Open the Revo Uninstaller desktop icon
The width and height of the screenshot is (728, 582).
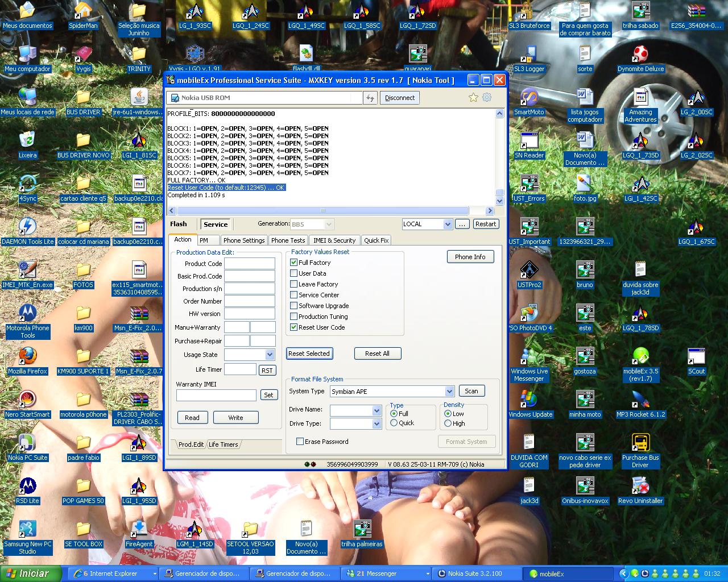pyautogui.click(x=640, y=490)
